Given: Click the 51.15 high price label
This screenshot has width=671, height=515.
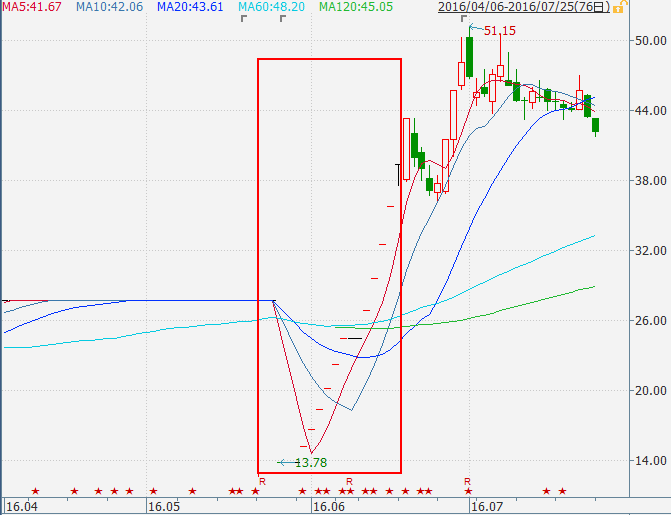Looking at the screenshot, I should click(x=500, y=31).
